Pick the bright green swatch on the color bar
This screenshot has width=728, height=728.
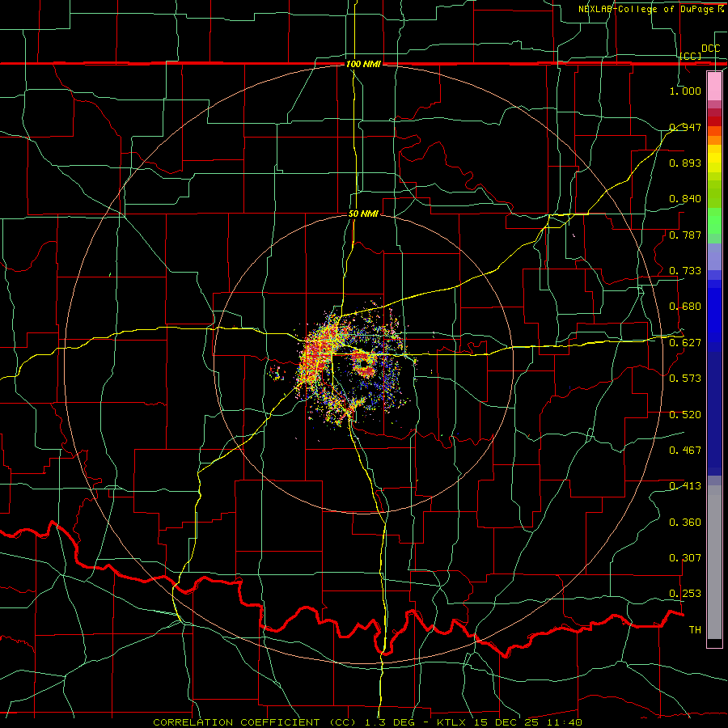[714, 221]
